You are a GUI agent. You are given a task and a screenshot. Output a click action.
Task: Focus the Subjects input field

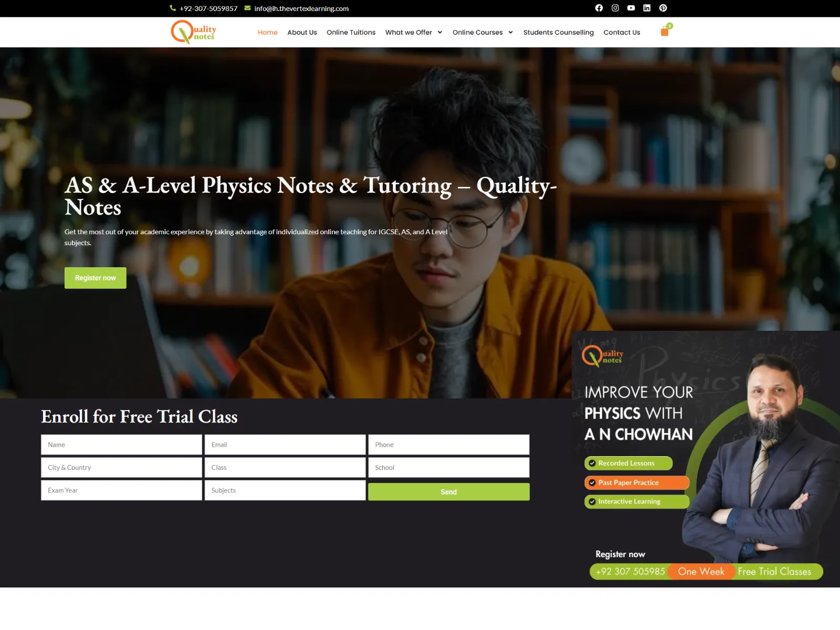285,490
